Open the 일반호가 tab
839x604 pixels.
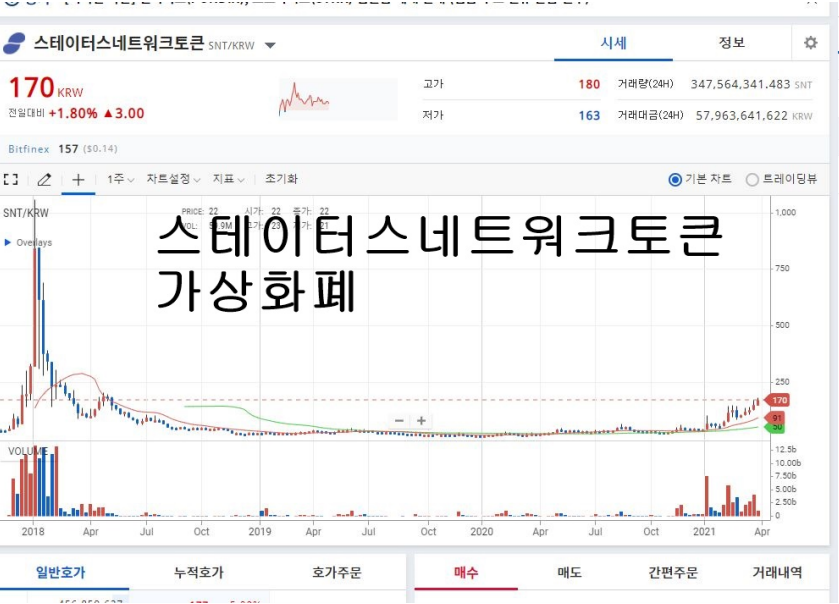point(60,572)
